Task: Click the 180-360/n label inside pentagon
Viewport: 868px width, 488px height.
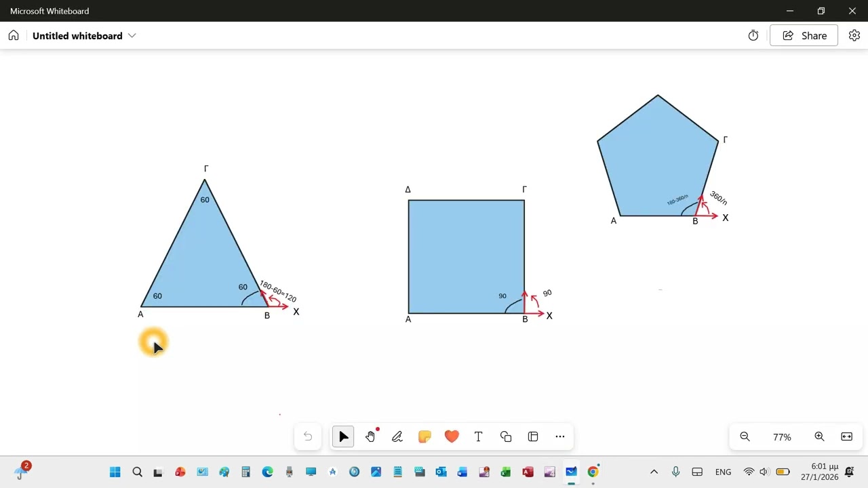Action: click(x=677, y=200)
